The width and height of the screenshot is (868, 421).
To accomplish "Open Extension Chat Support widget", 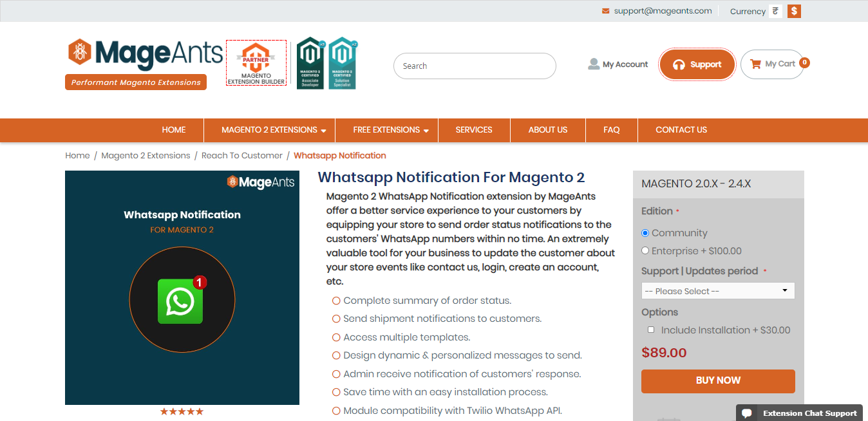I will click(x=799, y=413).
